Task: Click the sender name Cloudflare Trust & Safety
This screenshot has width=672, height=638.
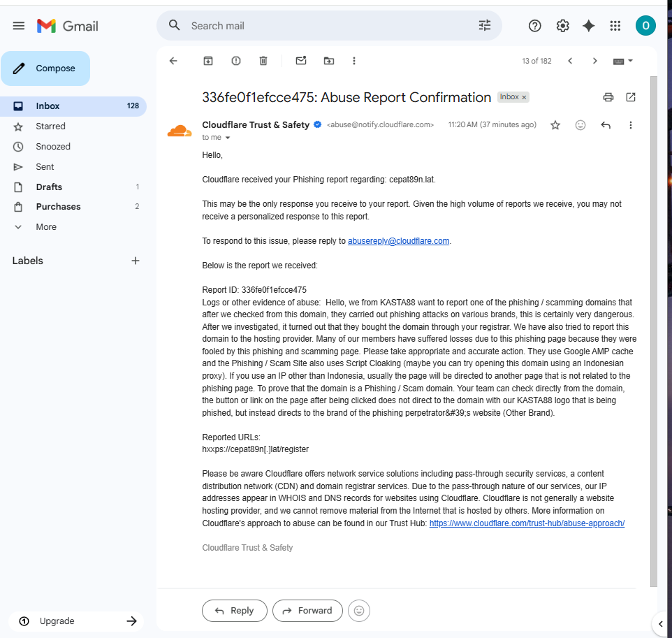Action: tap(256, 125)
